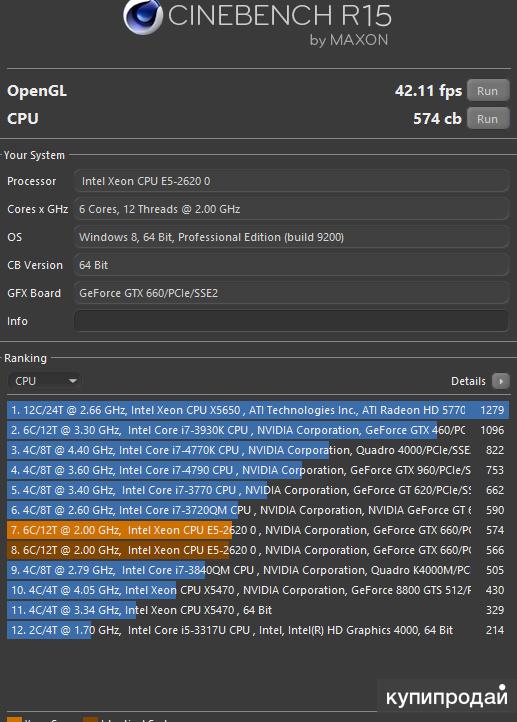Select ranking entry 8 scoring 566
Screen dimensions: 517x722
[x=258, y=550]
